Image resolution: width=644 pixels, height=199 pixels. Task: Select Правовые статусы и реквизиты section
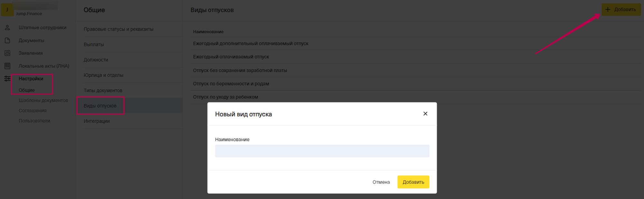[118, 29]
